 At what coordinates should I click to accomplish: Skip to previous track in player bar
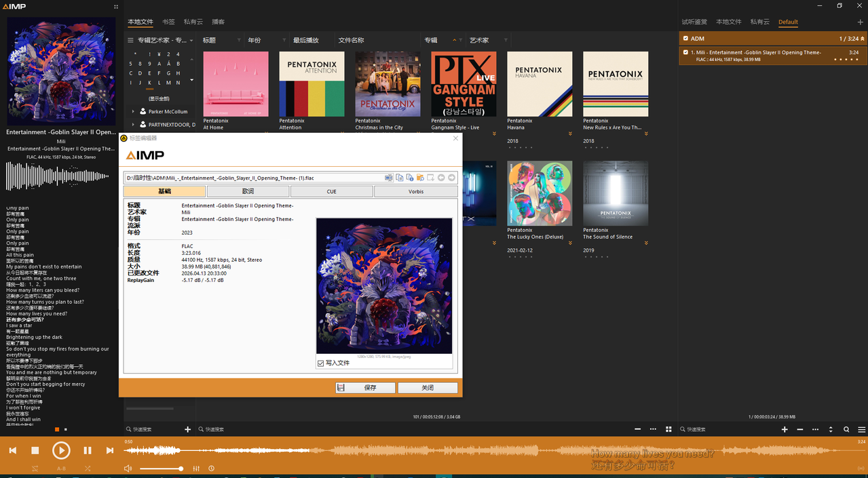[13, 450]
